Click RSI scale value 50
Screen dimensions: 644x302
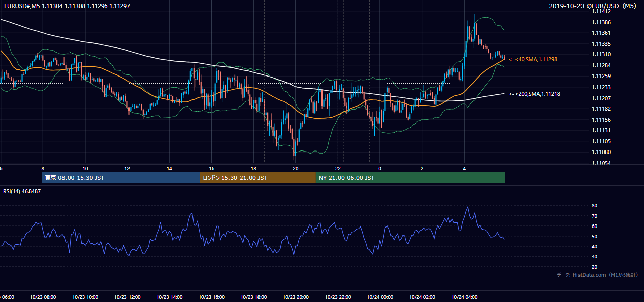tap(595, 236)
